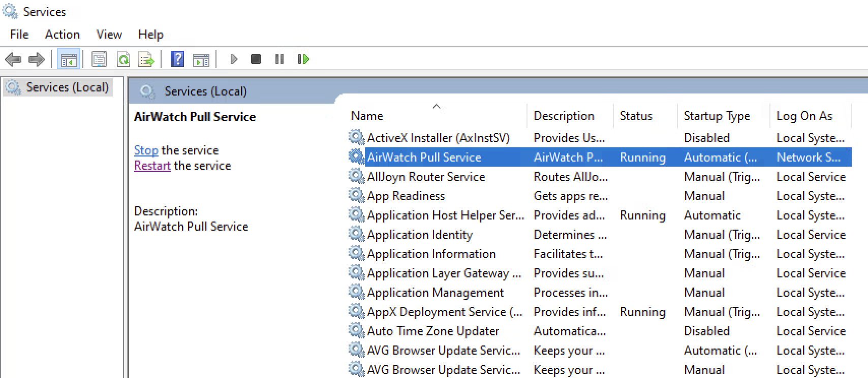Screen dimensions: 868x378
Task: Click the Refresh toolbar icon
Action: pos(123,59)
